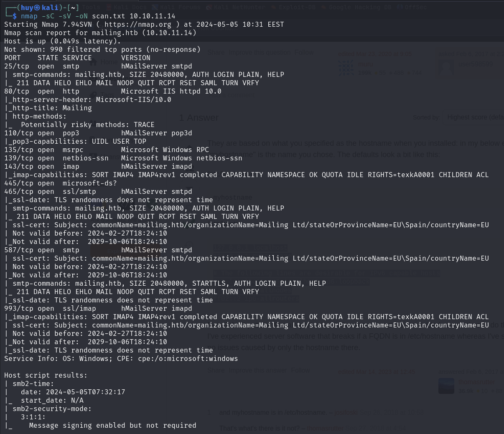Open josifoski's profile from the comment
Screen dimensions: 504x434
[346, 413]
